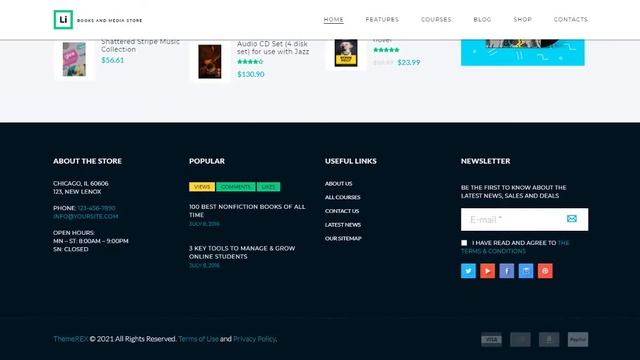Open the 100 Best Nonfiction Books post

(x=247, y=211)
